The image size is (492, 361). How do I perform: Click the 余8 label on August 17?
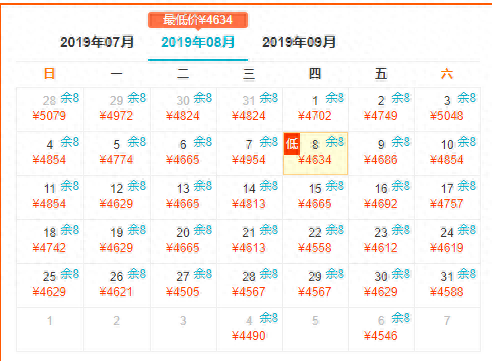(x=466, y=186)
